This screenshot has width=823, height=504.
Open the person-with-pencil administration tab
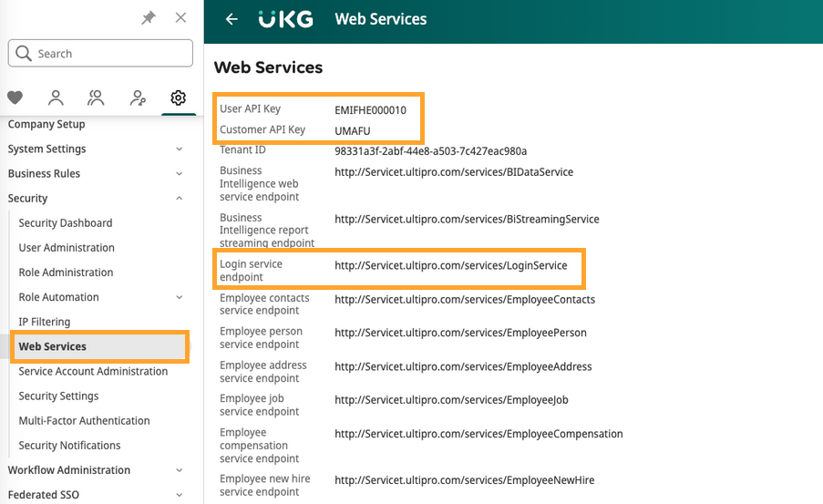tap(138, 98)
